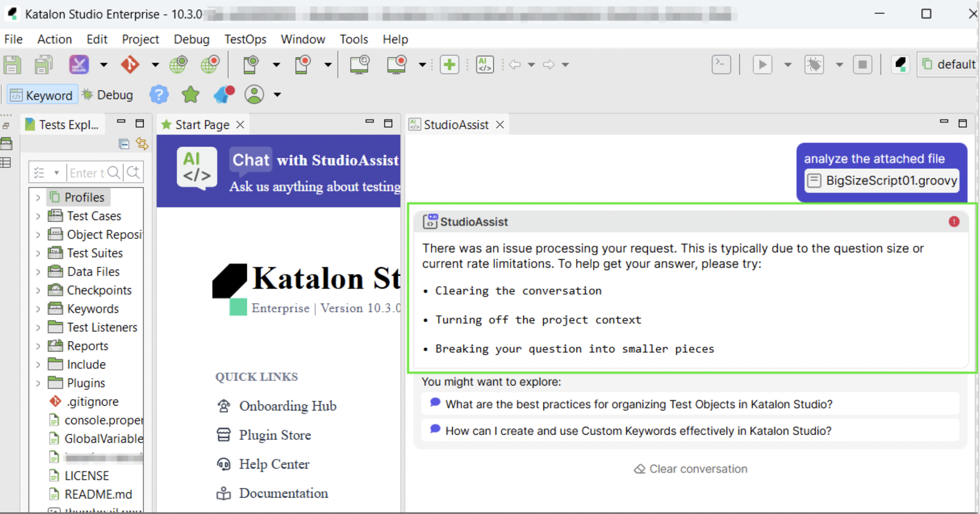Screen dimensions: 980x514
Task: Click the Record Mobile icon
Action: (x=303, y=65)
